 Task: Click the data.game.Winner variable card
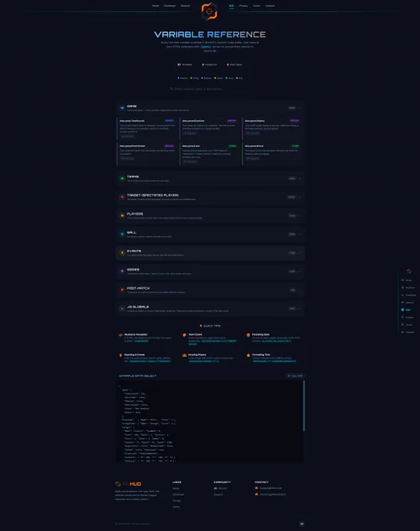pos(272,154)
